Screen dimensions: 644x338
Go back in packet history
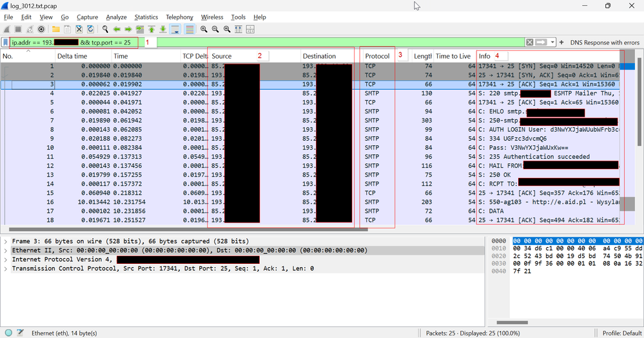pyautogui.click(x=117, y=29)
